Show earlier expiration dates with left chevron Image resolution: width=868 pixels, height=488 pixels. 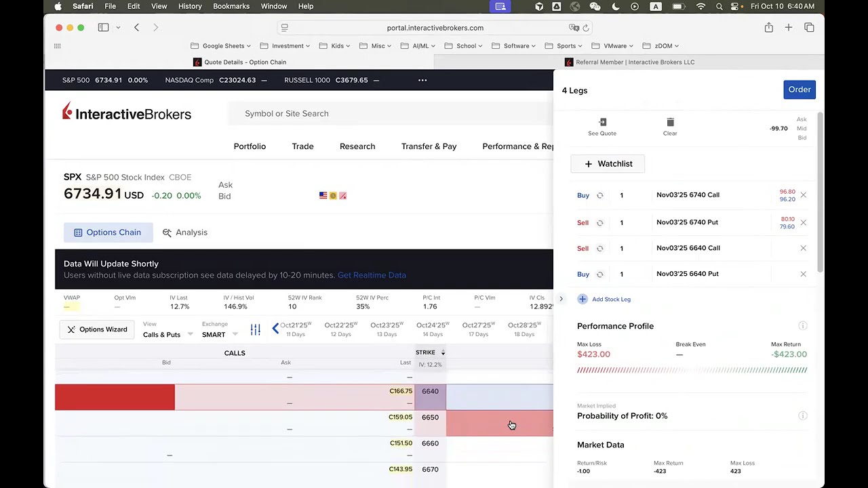coord(275,329)
